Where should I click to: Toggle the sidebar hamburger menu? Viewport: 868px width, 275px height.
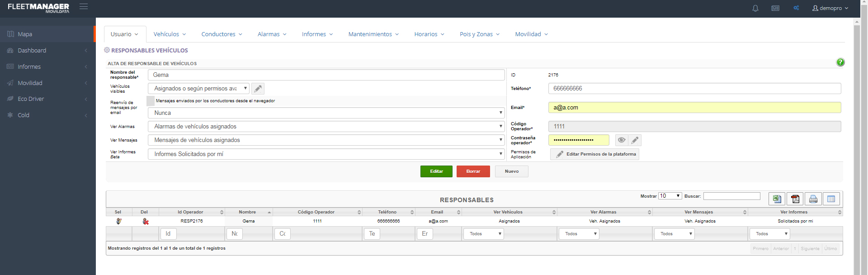[84, 7]
